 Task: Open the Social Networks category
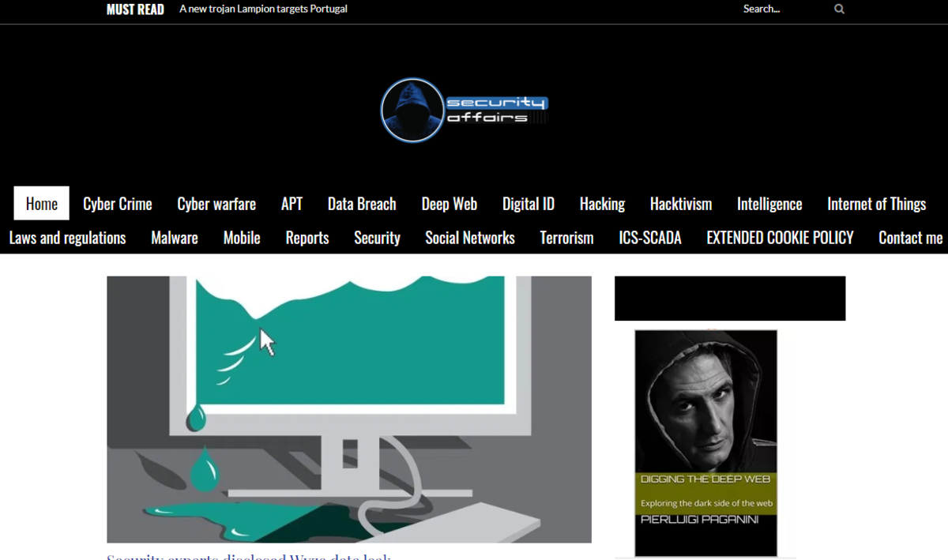470,238
